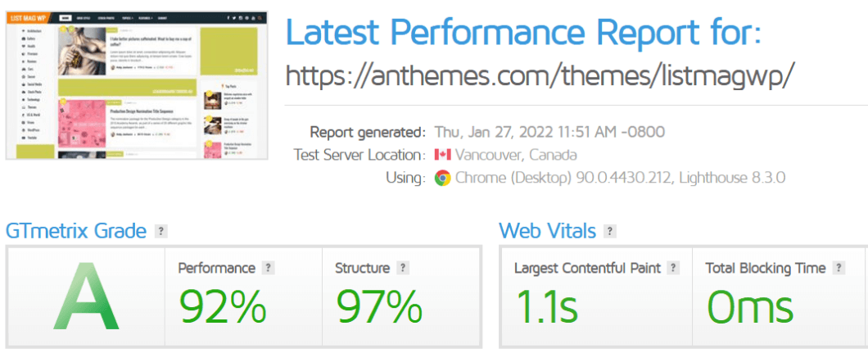Image resolution: width=868 pixels, height=353 pixels.
Task: Click the large letter A grade
Action: 86,297
